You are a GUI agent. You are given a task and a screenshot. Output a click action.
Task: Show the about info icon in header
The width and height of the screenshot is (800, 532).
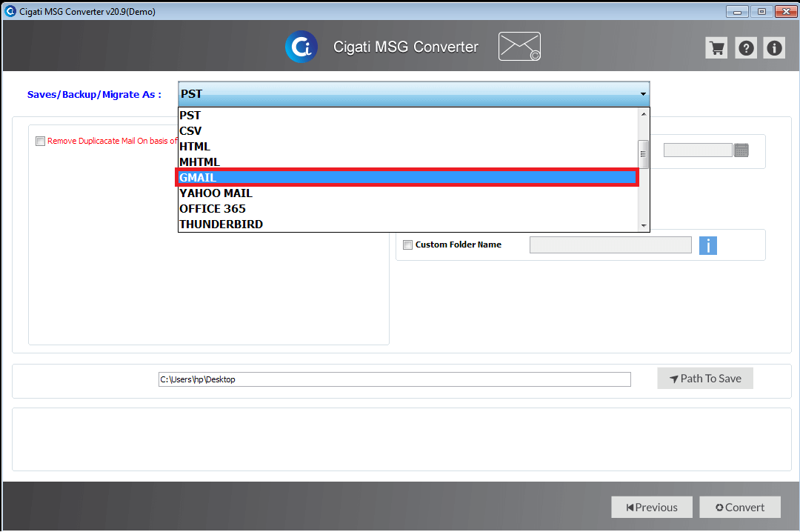point(774,48)
